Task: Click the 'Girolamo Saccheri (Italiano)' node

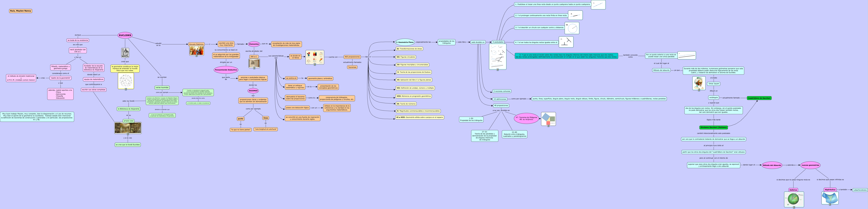Action: tap(714, 127)
